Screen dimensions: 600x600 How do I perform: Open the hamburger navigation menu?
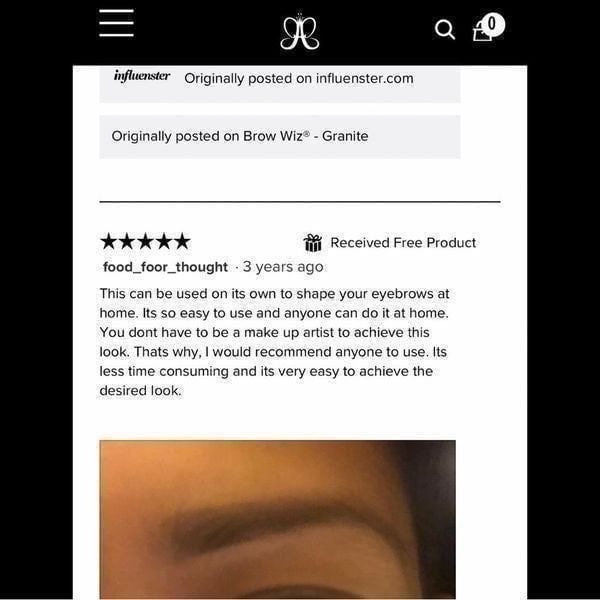click(116, 23)
